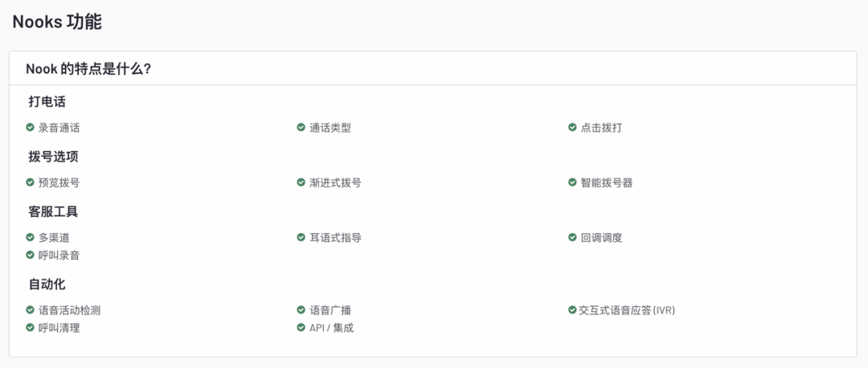The height and width of the screenshot is (368, 868).
Task: Click the green check icon beside 预览拨号
Action: [31, 182]
